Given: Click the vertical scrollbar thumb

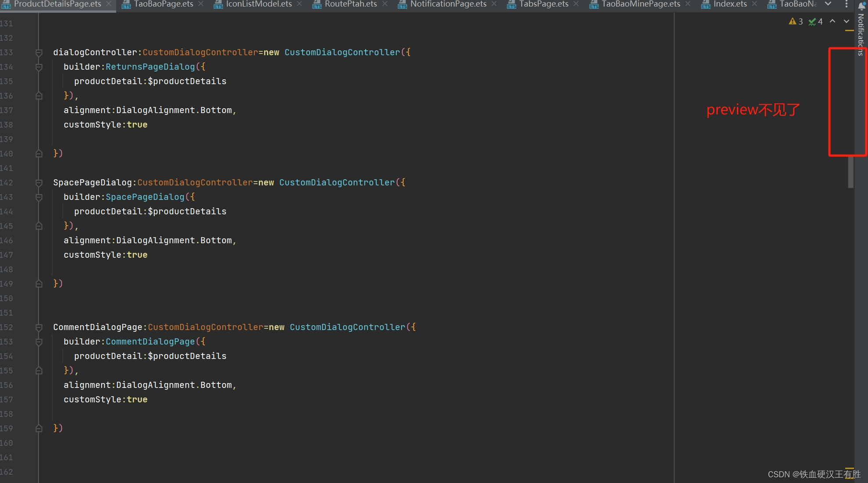Looking at the screenshot, I should [851, 172].
